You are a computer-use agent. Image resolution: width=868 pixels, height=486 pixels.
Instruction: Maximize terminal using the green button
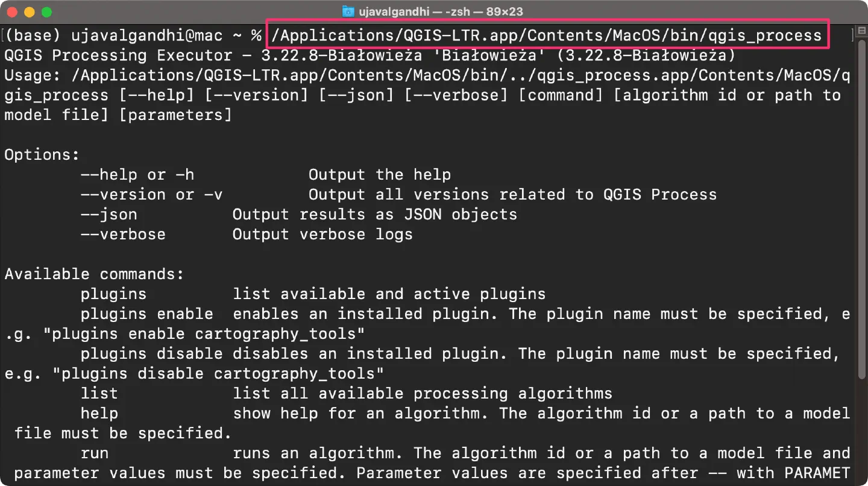point(46,12)
